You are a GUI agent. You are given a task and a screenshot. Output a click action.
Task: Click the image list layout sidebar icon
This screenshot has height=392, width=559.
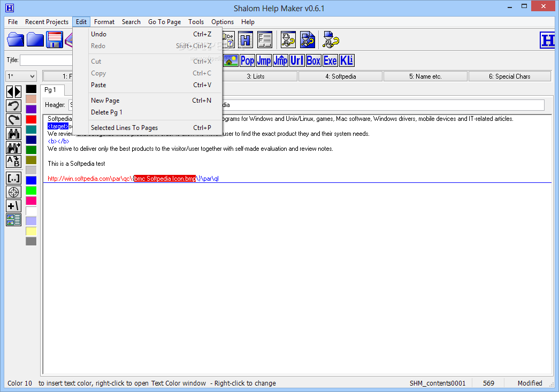coord(13,220)
